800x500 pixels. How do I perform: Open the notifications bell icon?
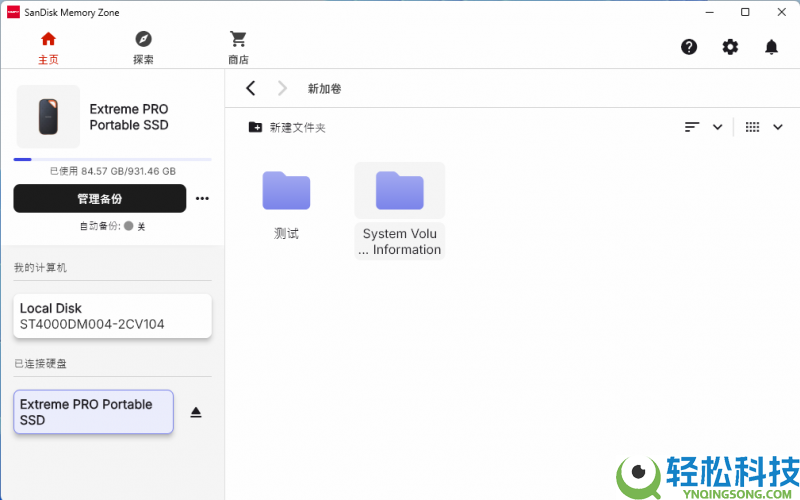[771, 47]
